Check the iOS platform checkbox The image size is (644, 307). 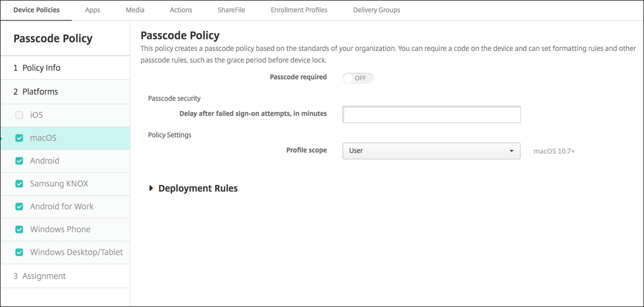(19, 115)
